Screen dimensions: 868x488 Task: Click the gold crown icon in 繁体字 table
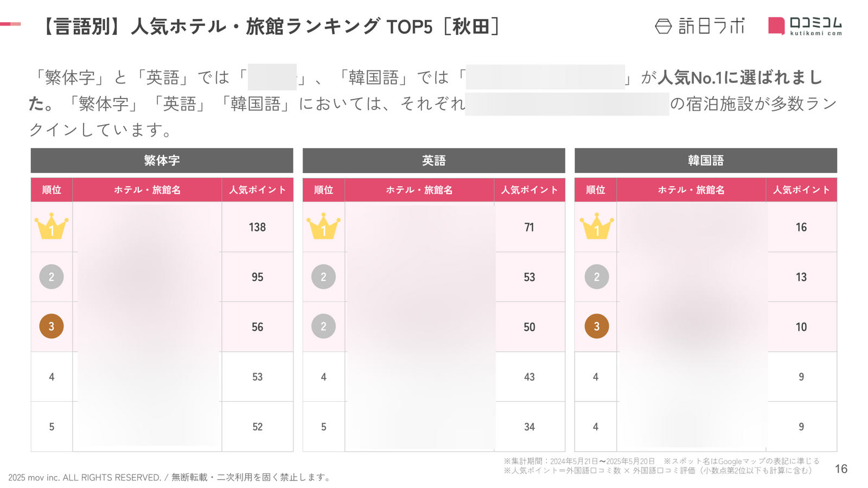point(52,226)
